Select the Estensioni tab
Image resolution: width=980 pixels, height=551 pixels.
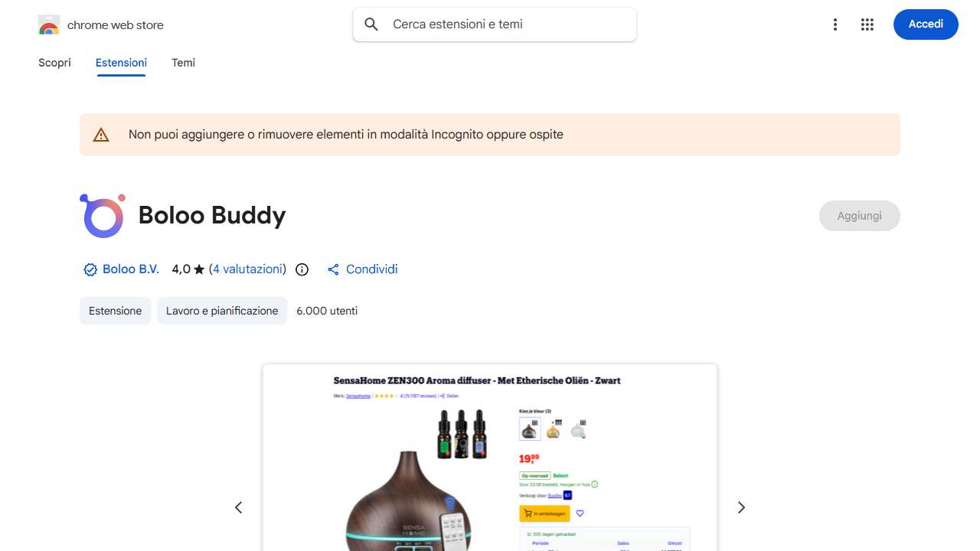[121, 63]
